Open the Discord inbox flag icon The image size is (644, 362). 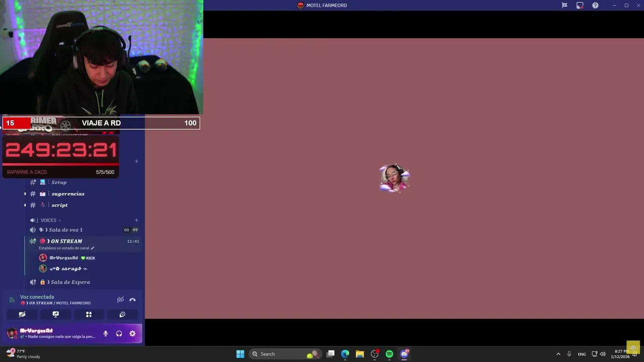pyautogui.click(x=565, y=6)
